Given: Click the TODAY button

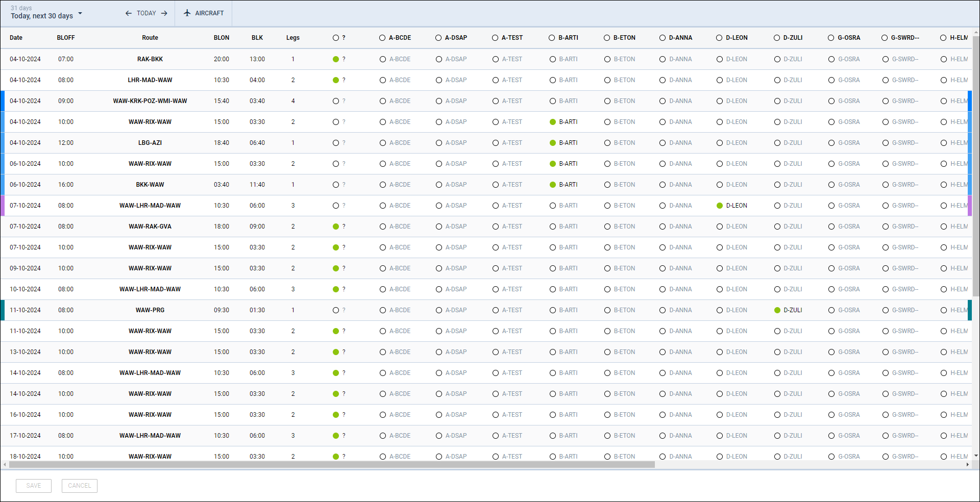Looking at the screenshot, I should click(x=146, y=13).
